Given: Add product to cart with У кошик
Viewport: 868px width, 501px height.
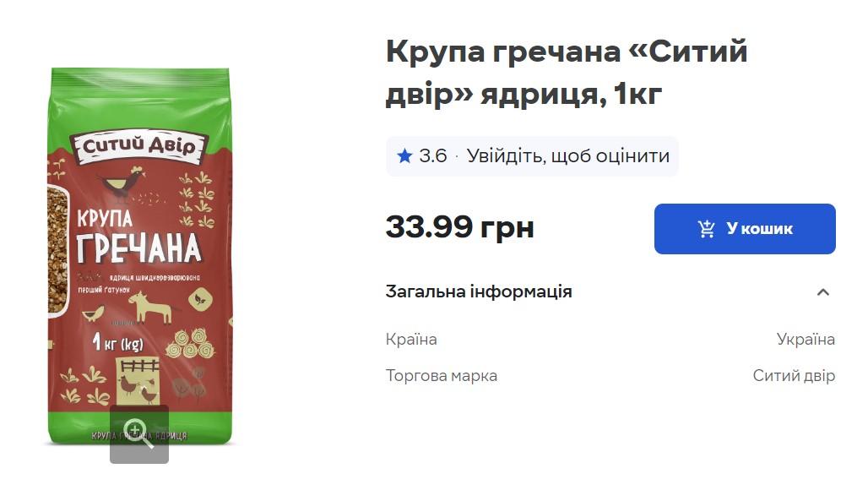Looking at the screenshot, I should [745, 229].
